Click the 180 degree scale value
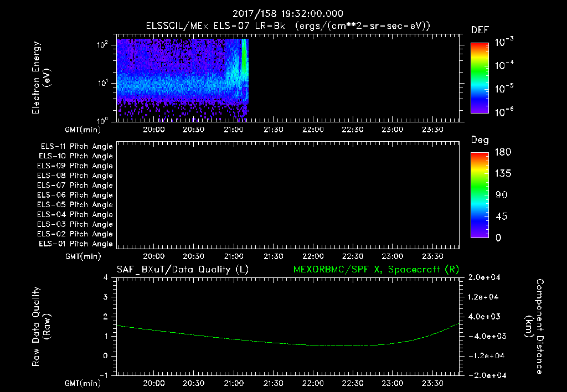Image resolution: width=567 pixels, height=392 pixels. point(503,152)
